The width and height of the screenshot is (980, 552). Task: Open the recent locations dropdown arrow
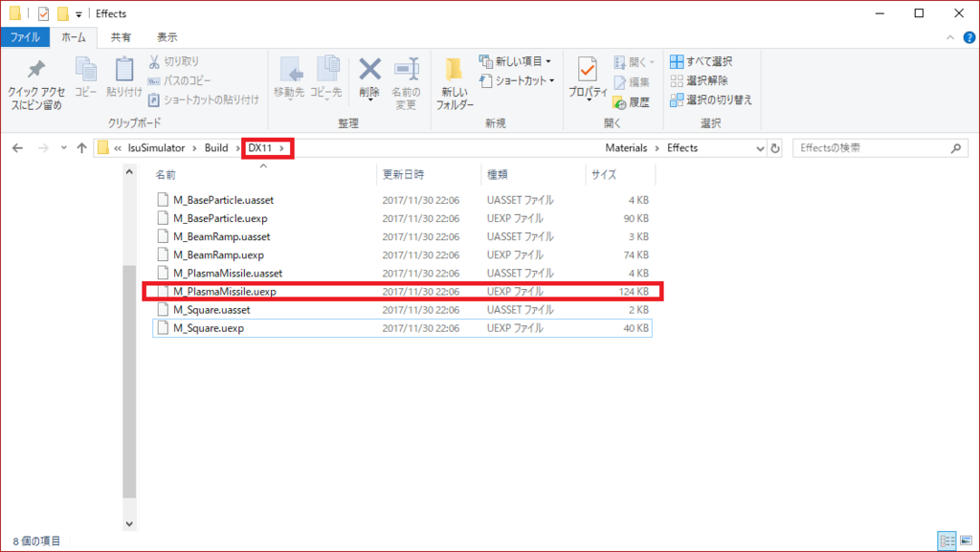pos(63,148)
